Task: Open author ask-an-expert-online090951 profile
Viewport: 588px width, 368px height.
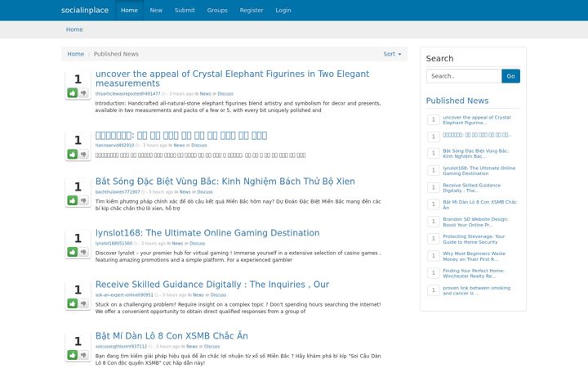Action: tap(124, 294)
